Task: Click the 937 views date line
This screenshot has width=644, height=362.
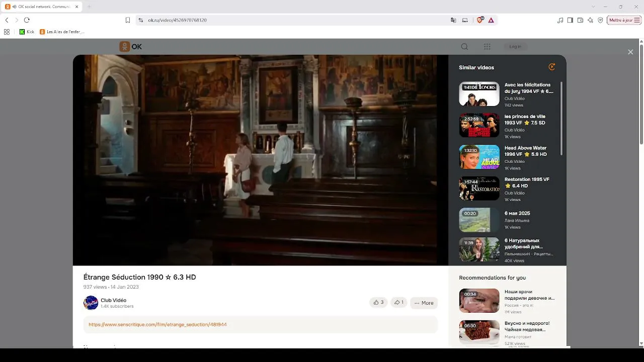Action: coord(111,287)
